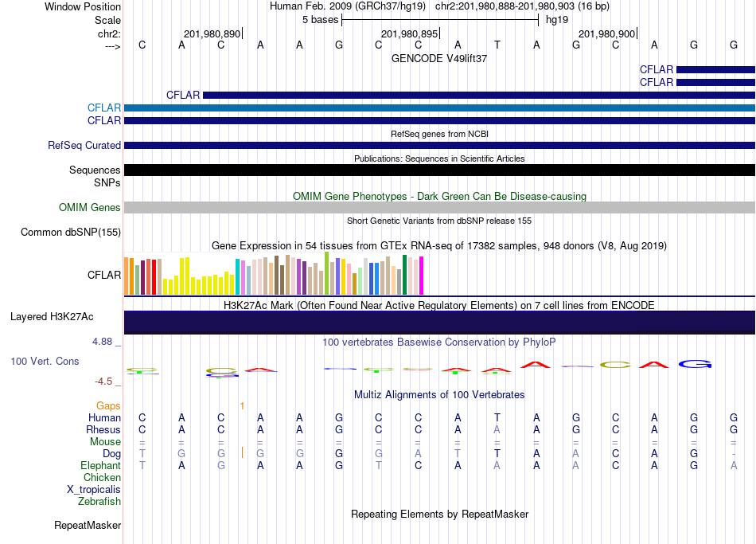Open 'Publications: Sequences in Scientific Articles' title

[439, 159]
